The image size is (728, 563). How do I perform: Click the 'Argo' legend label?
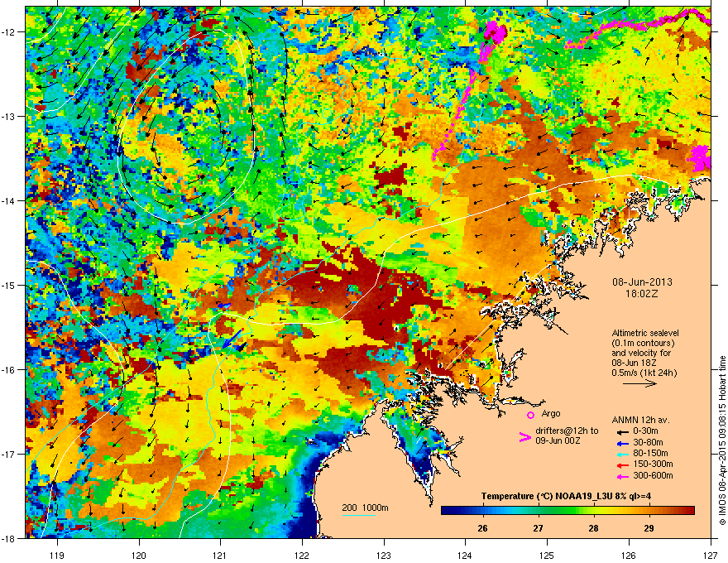pyautogui.click(x=551, y=413)
